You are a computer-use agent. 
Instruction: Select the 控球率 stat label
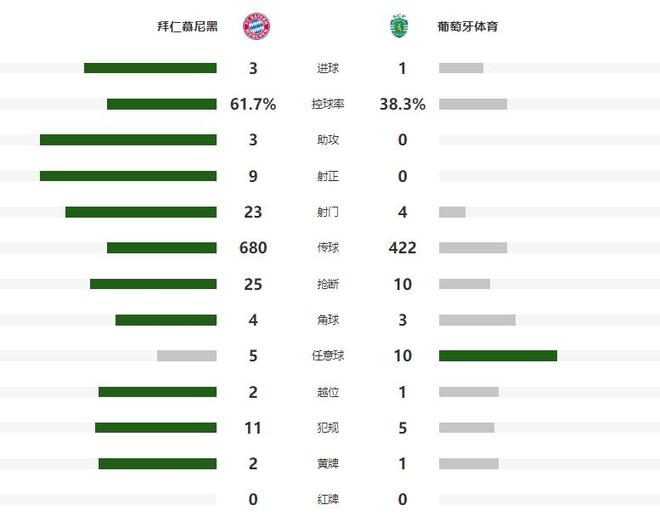[x=327, y=104]
